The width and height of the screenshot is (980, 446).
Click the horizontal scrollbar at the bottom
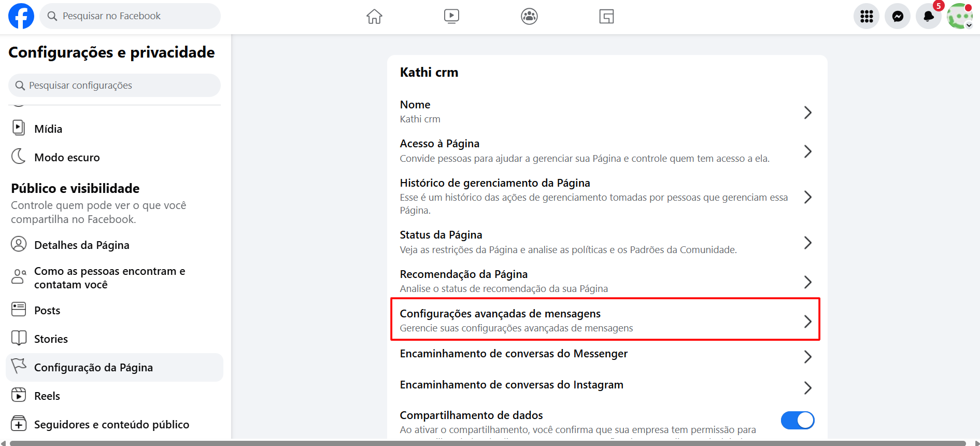coord(487,443)
